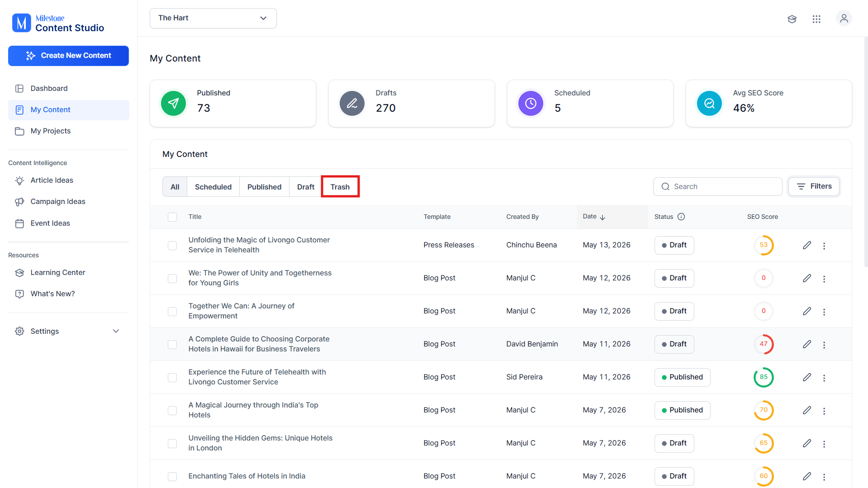This screenshot has width=868, height=488.
Task: Click Create New Content button
Action: [68, 56]
